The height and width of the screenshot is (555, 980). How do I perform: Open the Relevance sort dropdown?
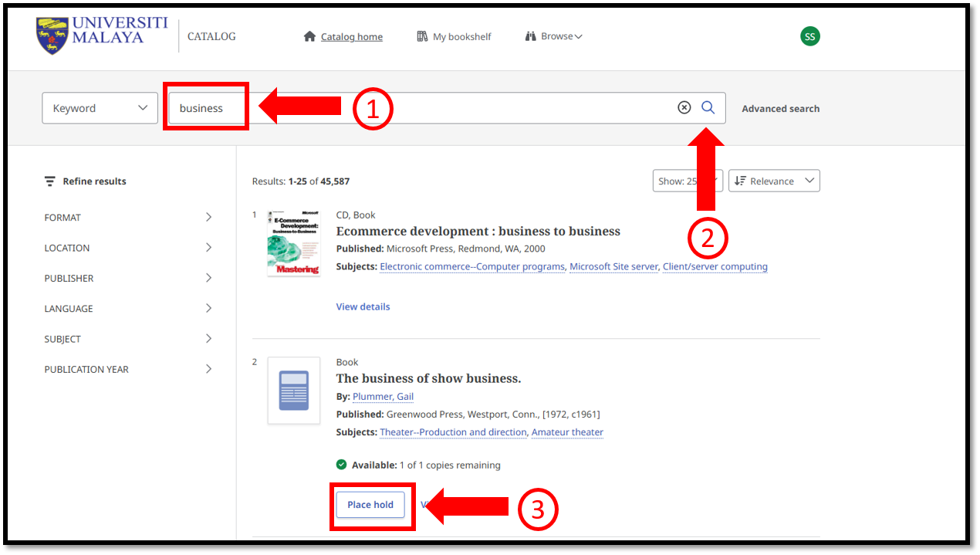pyautogui.click(x=773, y=181)
